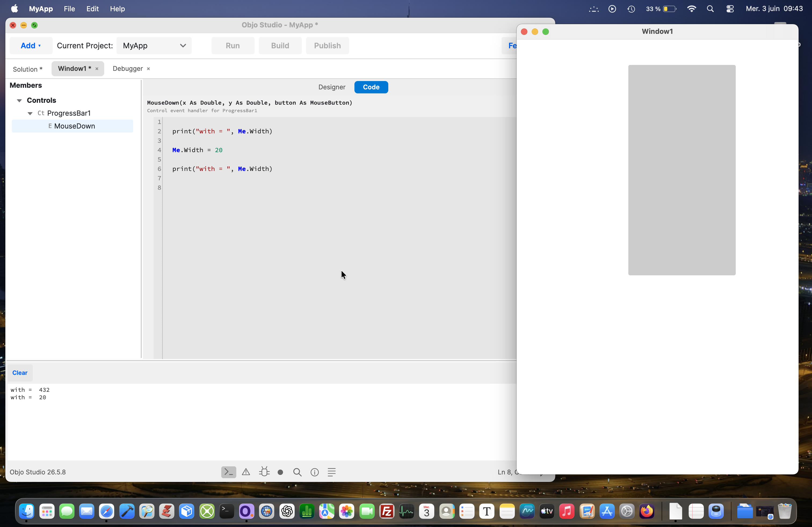Select ProgressBar1 in the Members tree
The image size is (812, 527).
click(x=69, y=114)
